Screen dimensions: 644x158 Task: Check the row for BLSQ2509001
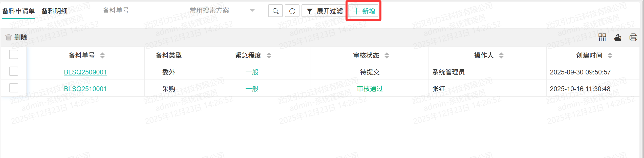(x=14, y=71)
